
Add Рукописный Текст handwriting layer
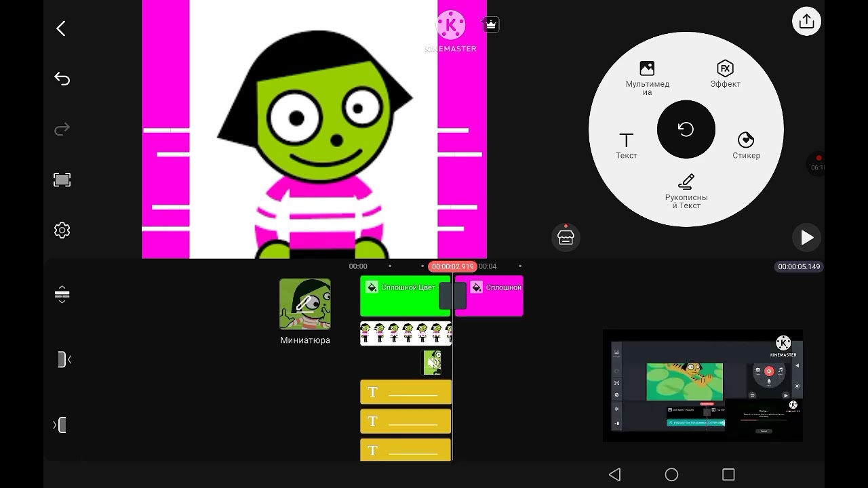[x=686, y=192]
